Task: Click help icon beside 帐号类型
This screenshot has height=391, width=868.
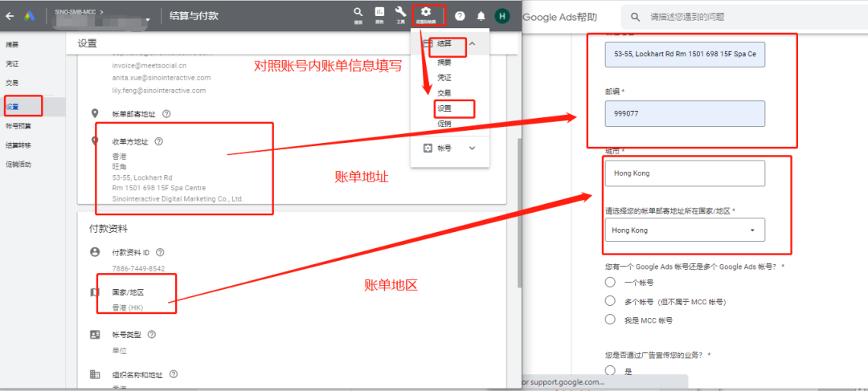Action: (x=151, y=335)
